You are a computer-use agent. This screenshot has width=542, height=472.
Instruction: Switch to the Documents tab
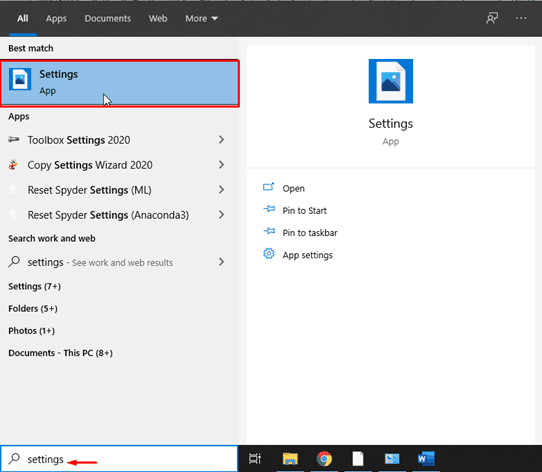108,18
